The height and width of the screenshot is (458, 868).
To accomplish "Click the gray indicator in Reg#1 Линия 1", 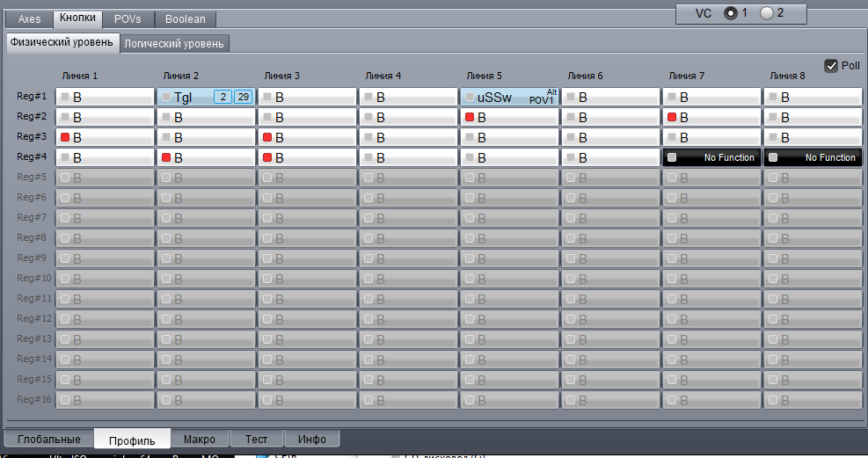I will point(65,97).
